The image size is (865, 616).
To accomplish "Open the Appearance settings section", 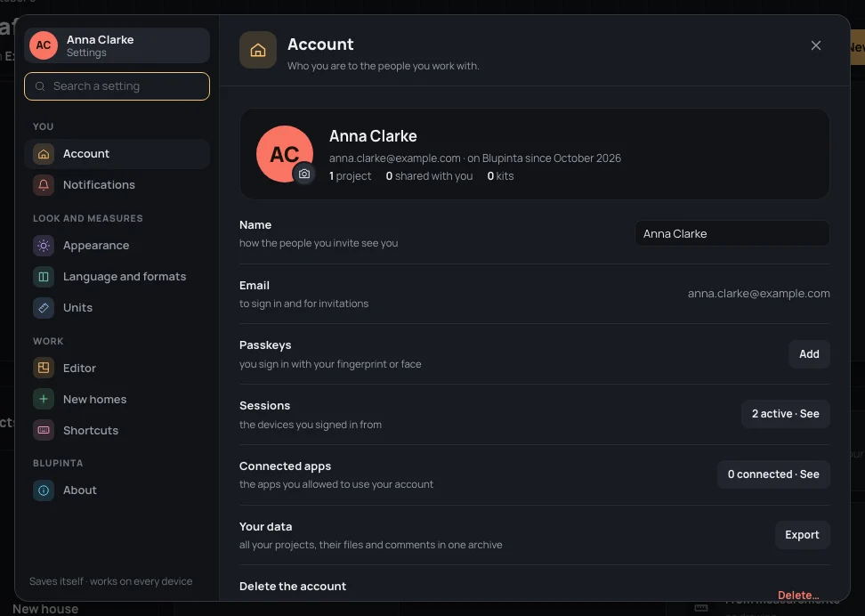I will click(x=117, y=246).
